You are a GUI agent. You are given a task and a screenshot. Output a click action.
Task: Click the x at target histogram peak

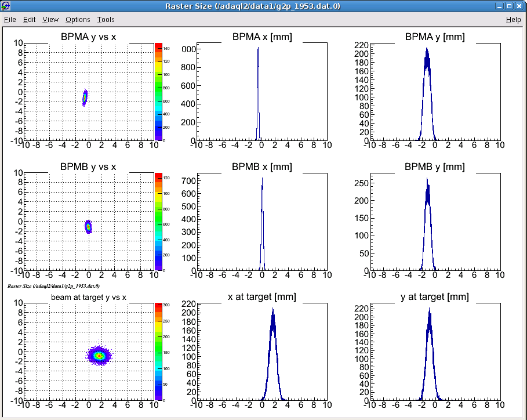(273, 354)
